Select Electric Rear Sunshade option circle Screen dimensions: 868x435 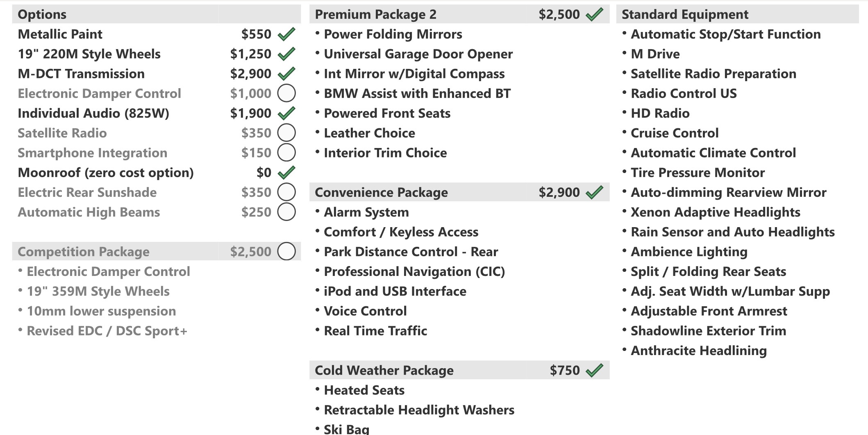tap(286, 192)
